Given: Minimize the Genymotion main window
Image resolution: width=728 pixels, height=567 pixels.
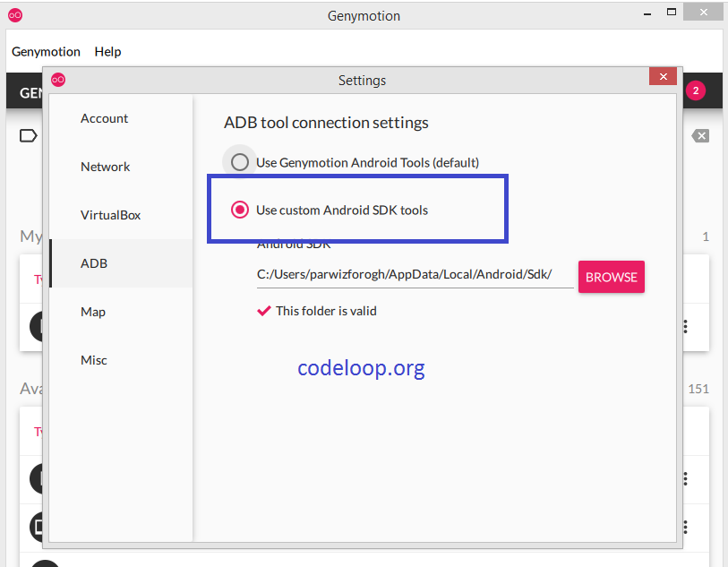Looking at the screenshot, I should click(x=647, y=14).
